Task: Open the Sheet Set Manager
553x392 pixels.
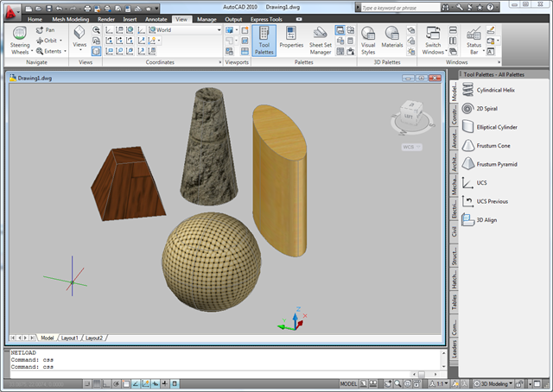Action: [321, 40]
